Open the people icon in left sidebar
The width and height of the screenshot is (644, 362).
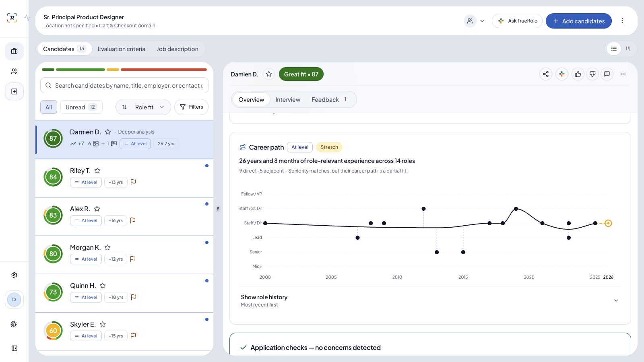click(x=14, y=71)
